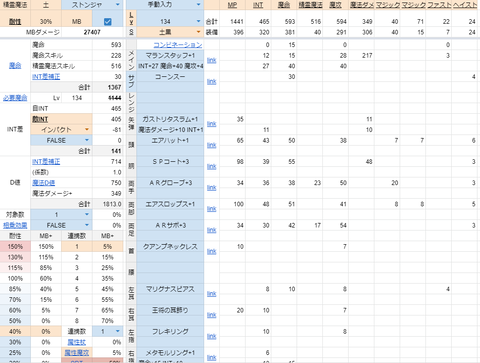Open link for コーンスー
Image resolution: width=480 pixels, height=363 pixels.
click(212, 82)
